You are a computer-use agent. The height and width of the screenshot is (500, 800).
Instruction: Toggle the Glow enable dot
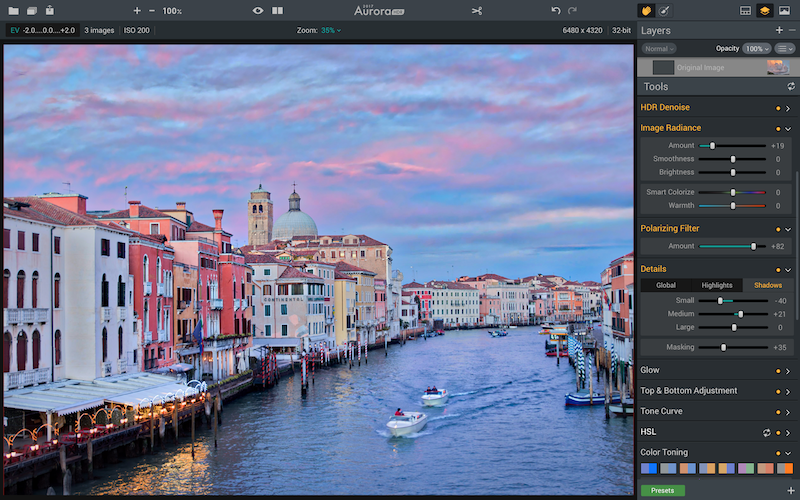(x=778, y=371)
